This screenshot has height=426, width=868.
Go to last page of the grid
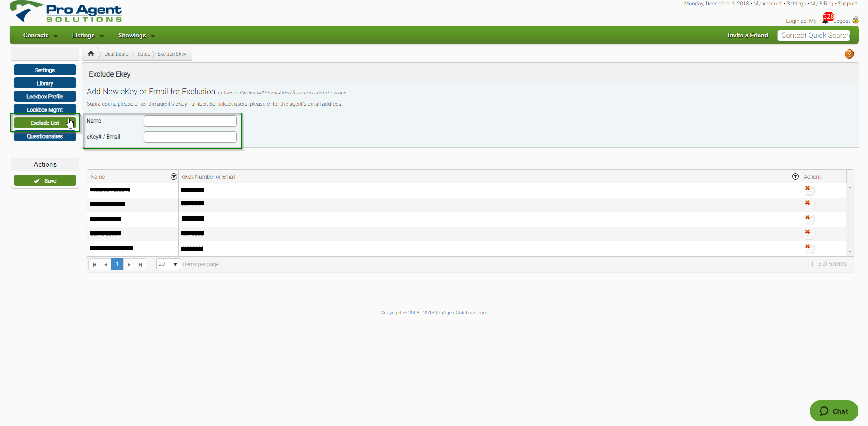pyautogui.click(x=140, y=264)
